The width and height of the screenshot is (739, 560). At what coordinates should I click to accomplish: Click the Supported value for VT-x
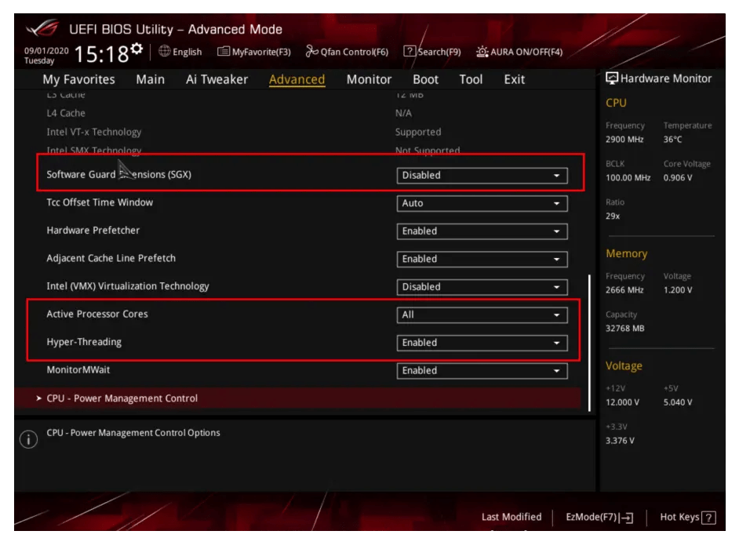click(x=418, y=132)
